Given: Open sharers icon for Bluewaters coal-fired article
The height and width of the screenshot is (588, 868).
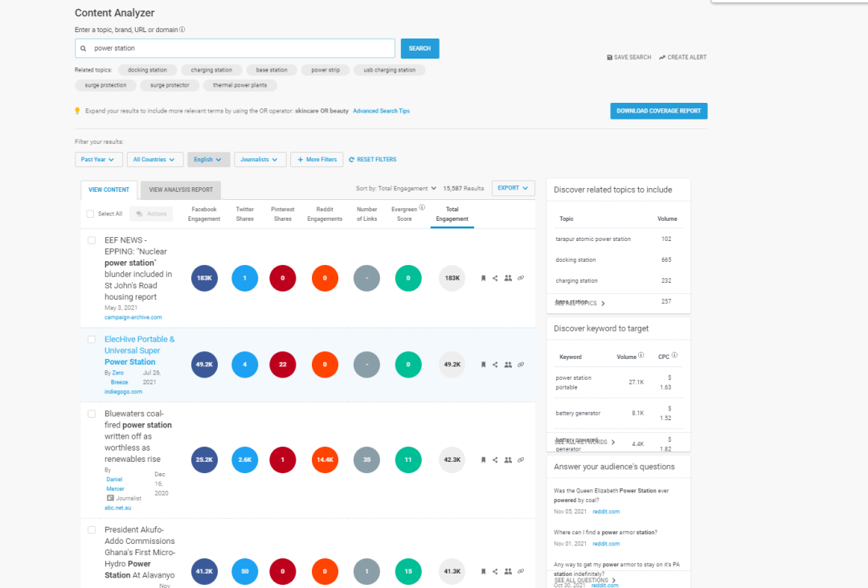Looking at the screenshot, I should coord(508,460).
